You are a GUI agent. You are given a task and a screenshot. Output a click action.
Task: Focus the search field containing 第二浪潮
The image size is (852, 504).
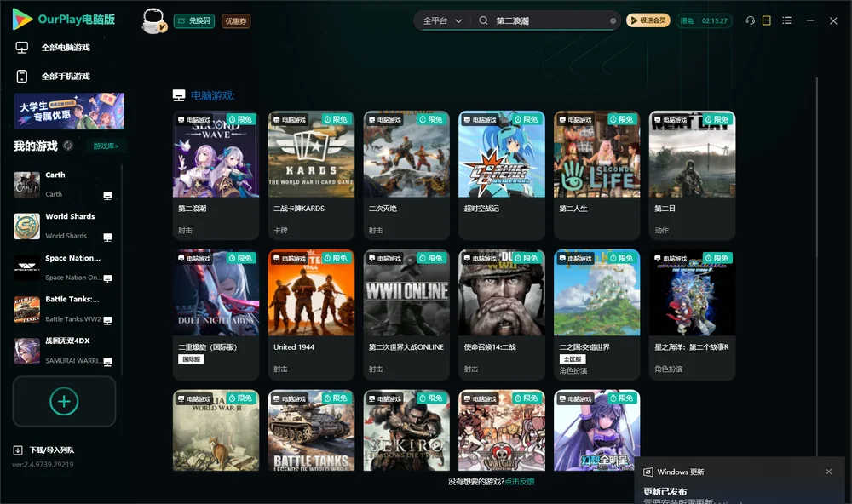point(550,20)
